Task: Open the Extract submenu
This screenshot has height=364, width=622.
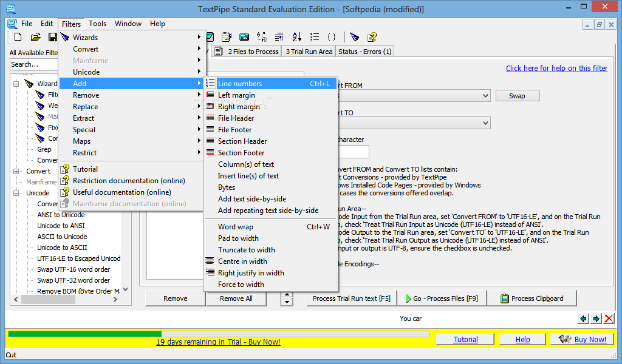Action: point(132,118)
